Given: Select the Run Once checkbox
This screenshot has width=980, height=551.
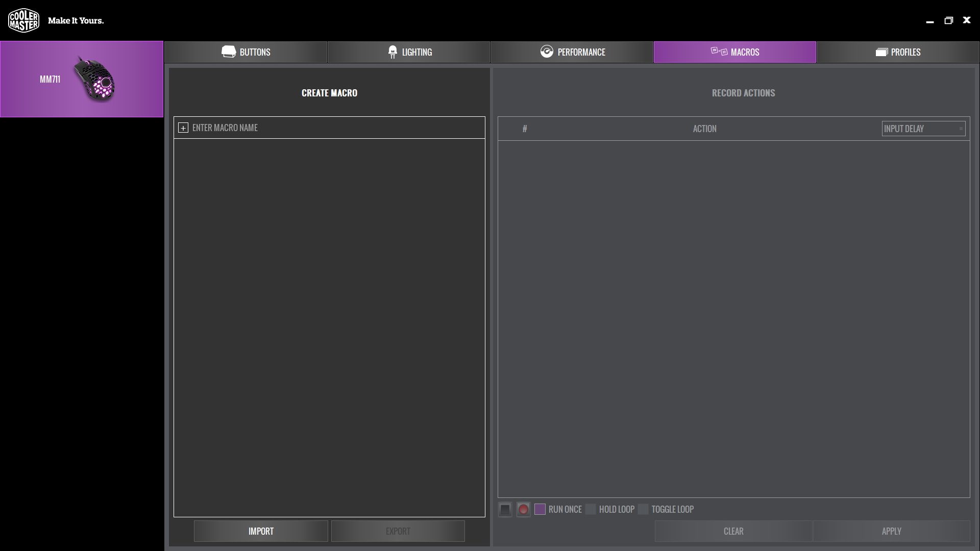Looking at the screenshot, I should [540, 509].
